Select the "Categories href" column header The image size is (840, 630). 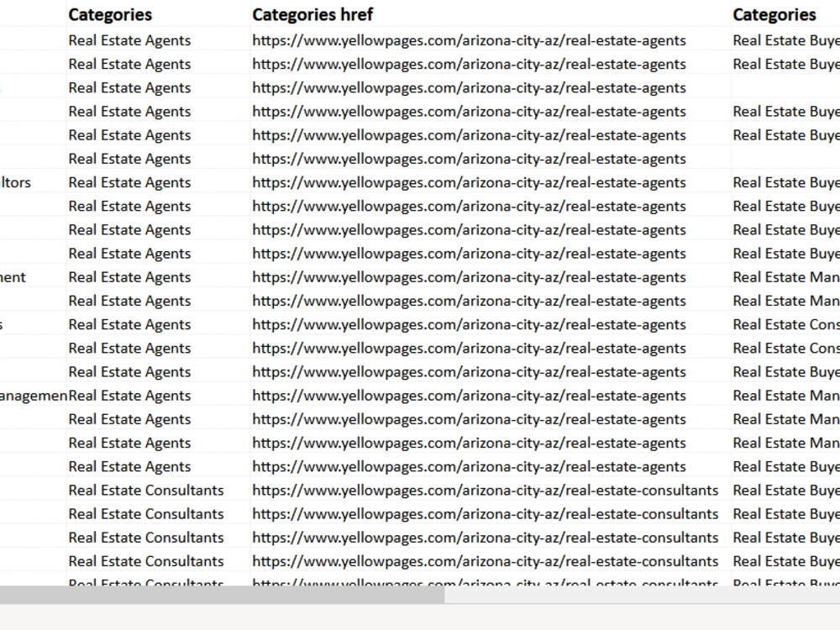coord(312,14)
